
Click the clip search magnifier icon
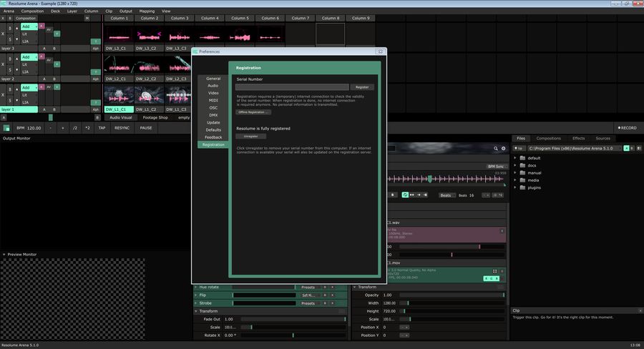496,148
